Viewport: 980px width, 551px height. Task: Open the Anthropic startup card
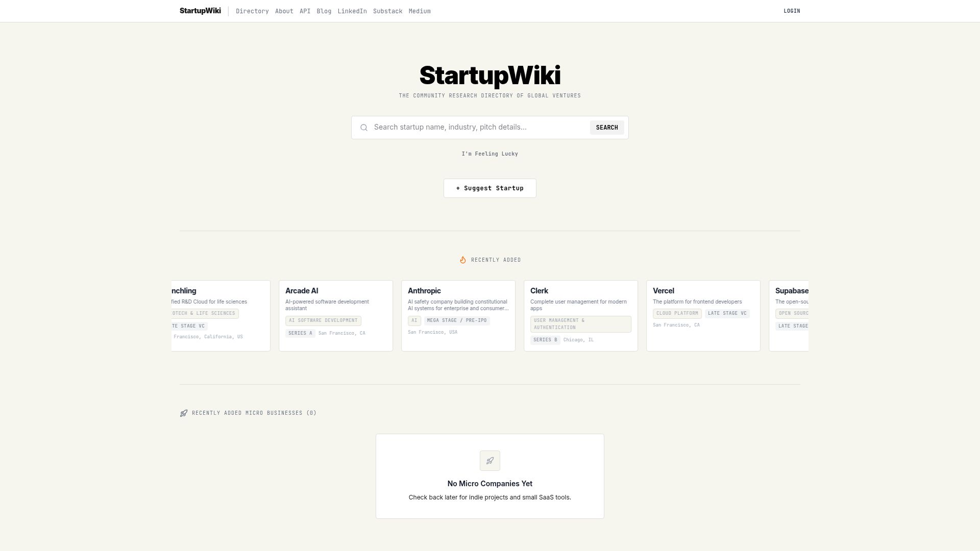[458, 316]
